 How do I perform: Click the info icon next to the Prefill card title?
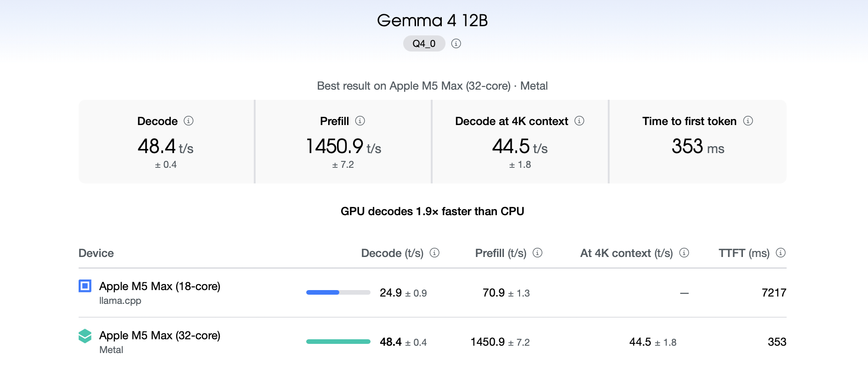(360, 121)
